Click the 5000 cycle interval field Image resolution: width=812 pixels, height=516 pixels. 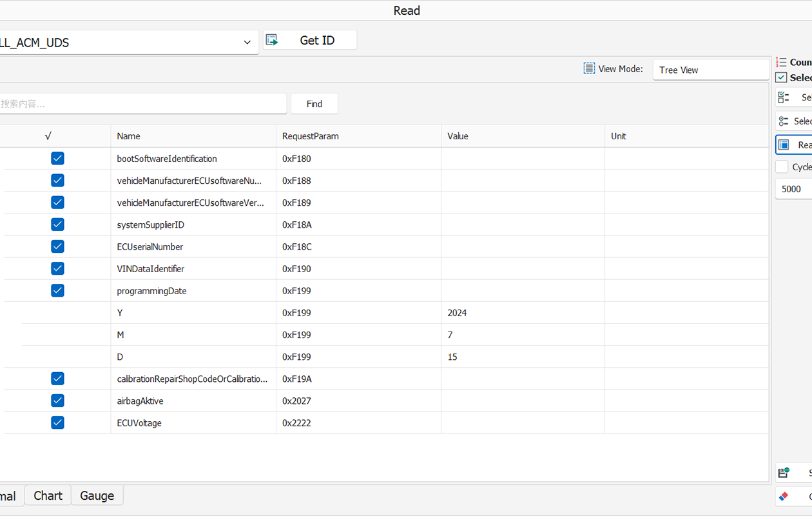tap(793, 189)
